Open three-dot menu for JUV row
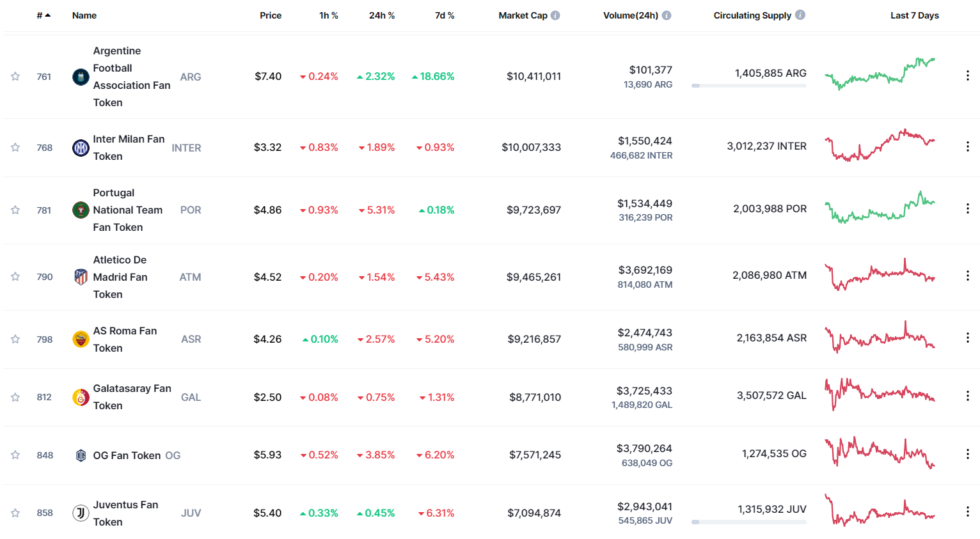 coord(967,512)
